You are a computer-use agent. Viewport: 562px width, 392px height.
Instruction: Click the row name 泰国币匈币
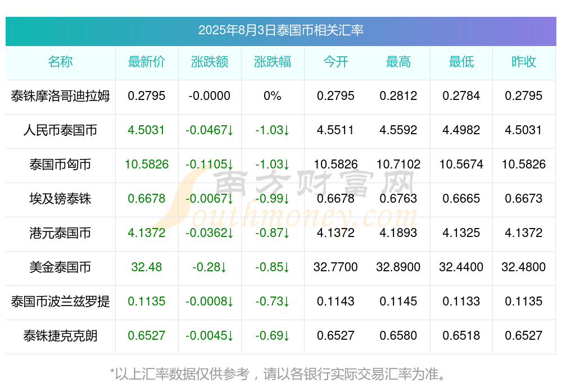(60, 165)
